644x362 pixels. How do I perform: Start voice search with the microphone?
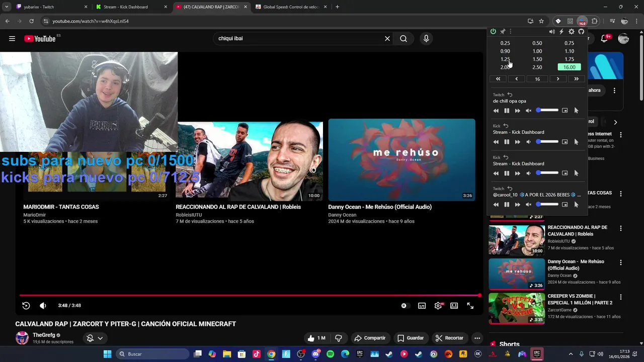coord(426,39)
